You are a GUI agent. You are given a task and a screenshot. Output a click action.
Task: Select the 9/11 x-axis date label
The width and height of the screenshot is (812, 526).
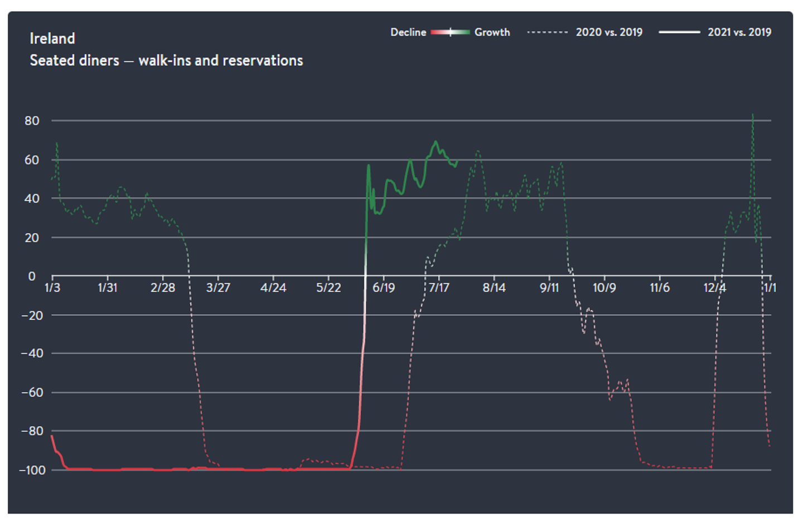[549, 288]
